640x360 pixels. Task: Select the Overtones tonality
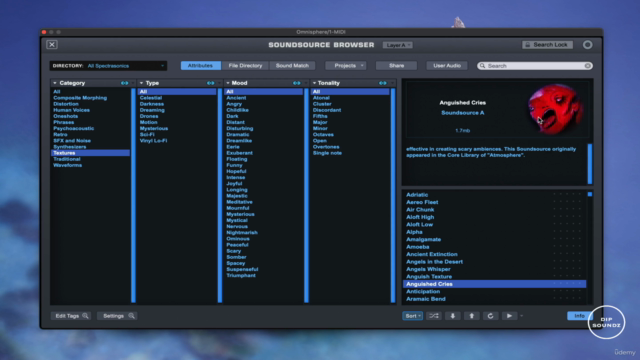(326, 147)
